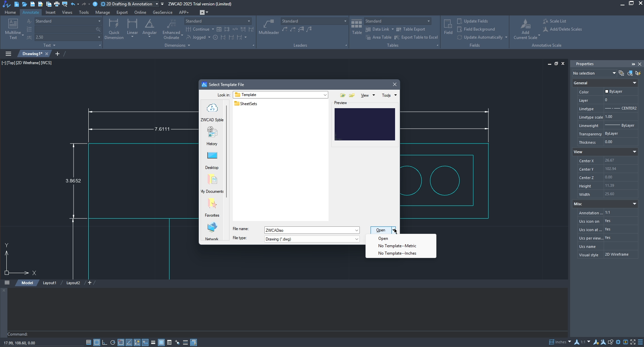
Task: Click the Plot printer icon in quick access toolbar
Action: pos(57,4)
